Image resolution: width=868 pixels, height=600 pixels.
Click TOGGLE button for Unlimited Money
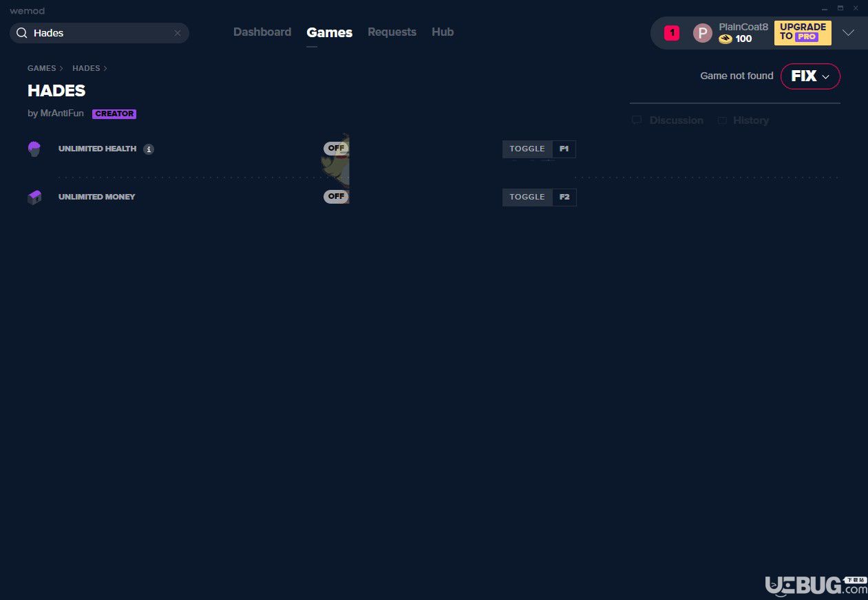click(x=527, y=197)
